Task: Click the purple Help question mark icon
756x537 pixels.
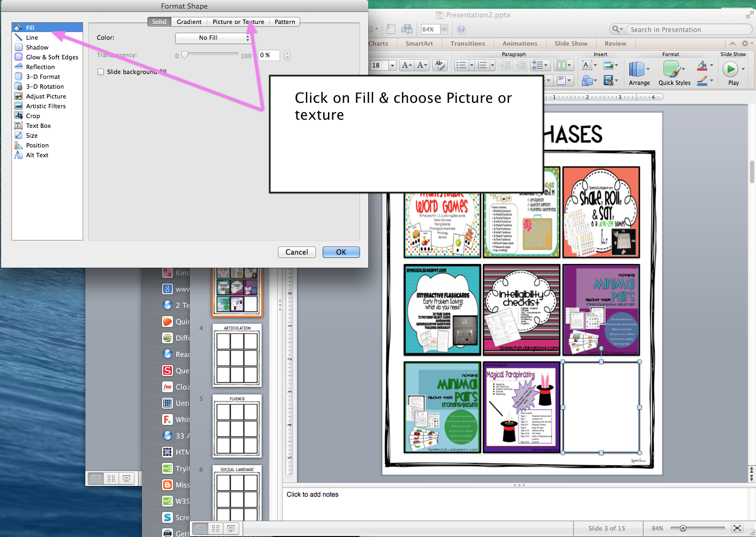Action: click(x=461, y=29)
